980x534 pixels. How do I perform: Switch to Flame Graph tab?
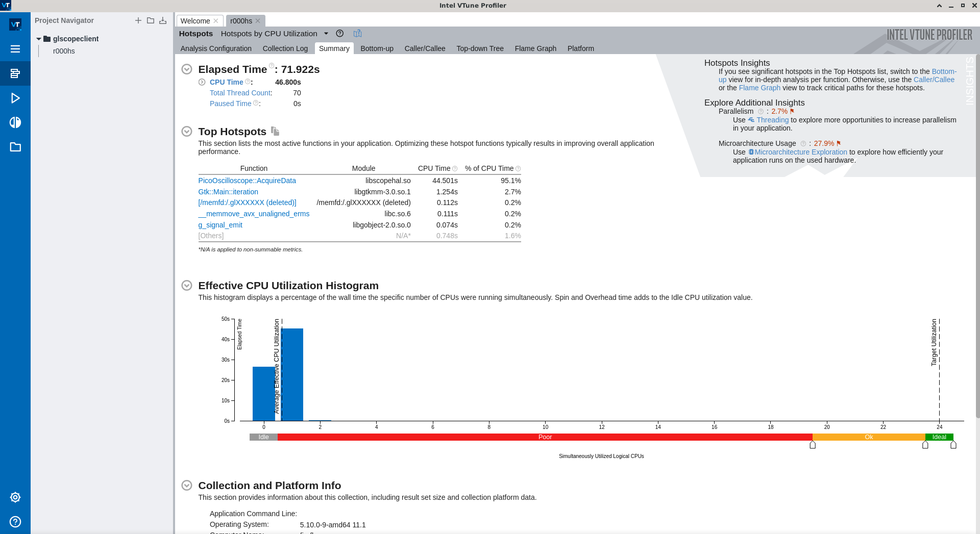tap(535, 48)
